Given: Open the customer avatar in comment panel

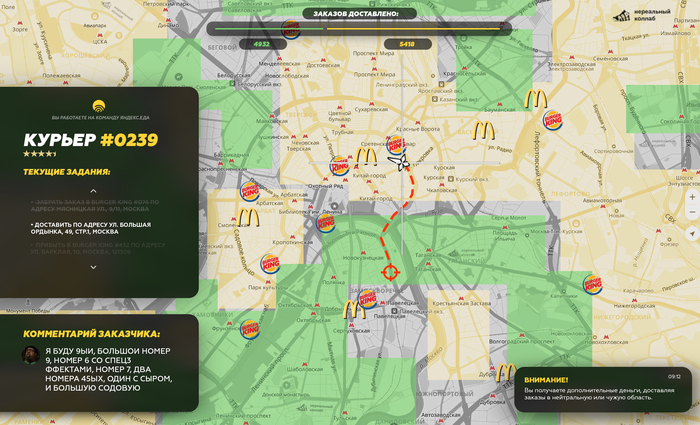Looking at the screenshot, I should tap(32, 354).
